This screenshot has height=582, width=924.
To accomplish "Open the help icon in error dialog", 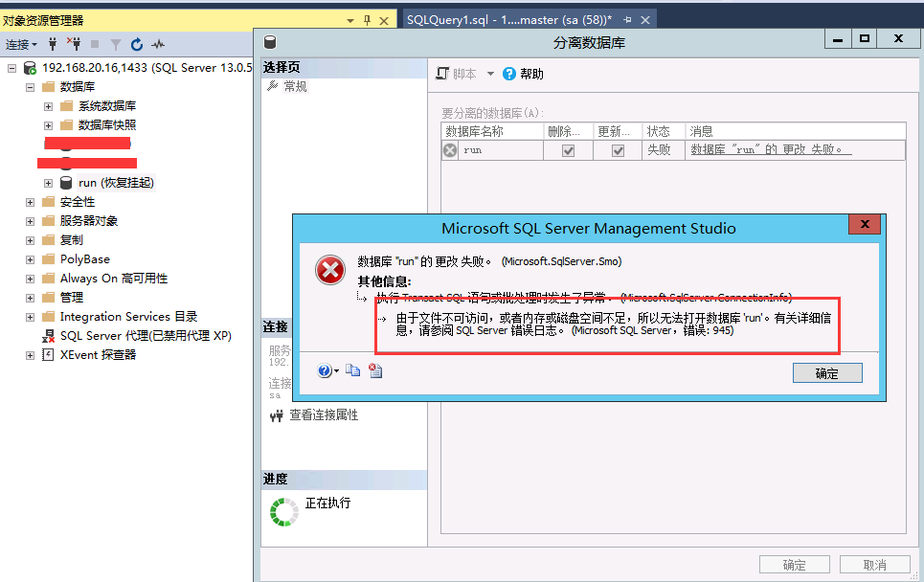I will pyautogui.click(x=324, y=370).
